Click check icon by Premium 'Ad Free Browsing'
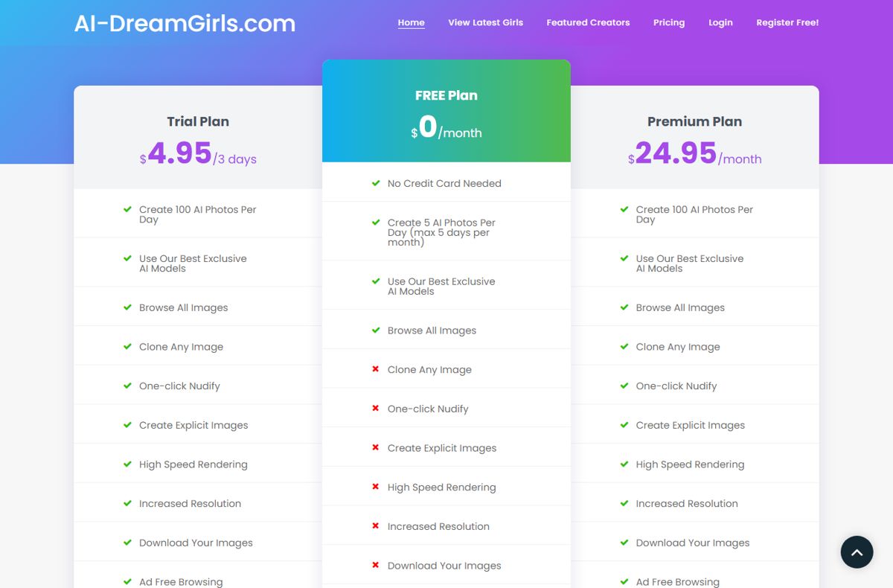This screenshot has height=588, width=893. point(624,582)
